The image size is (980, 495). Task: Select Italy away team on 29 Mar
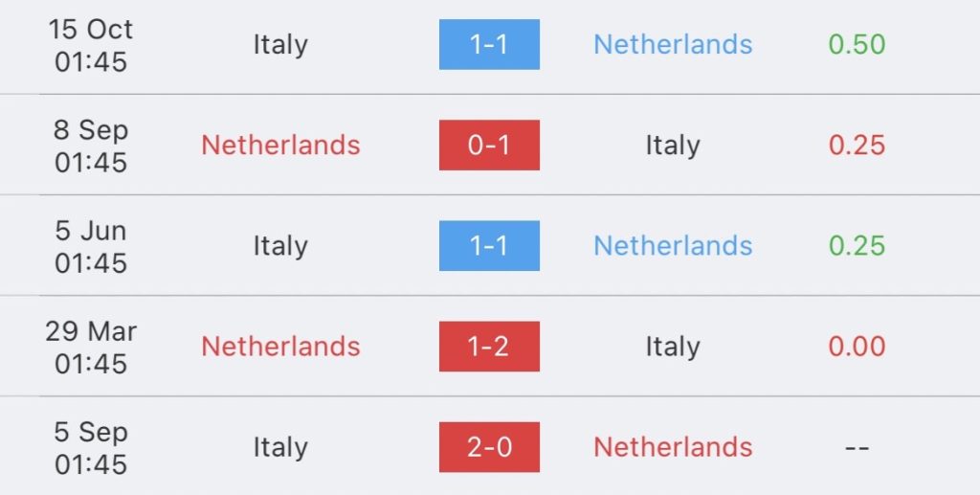[673, 347]
